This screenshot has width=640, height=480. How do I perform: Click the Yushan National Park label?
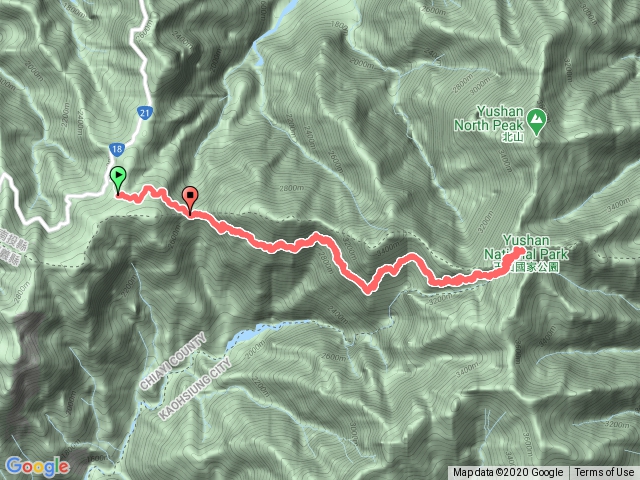pyautogui.click(x=526, y=247)
